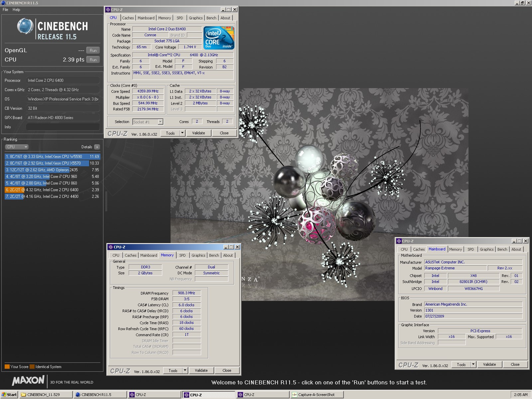Select ranking row Intel Xeon CPU W5590
This screenshot has height=399, width=532.
(x=52, y=157)
